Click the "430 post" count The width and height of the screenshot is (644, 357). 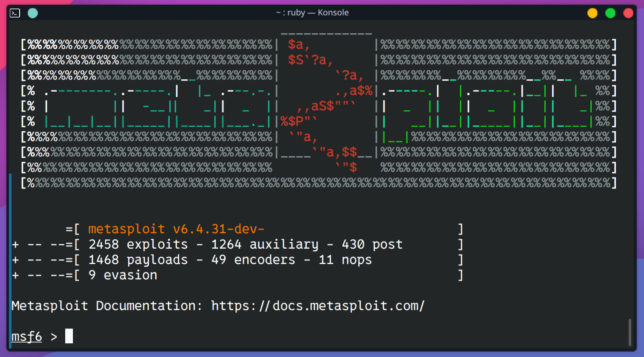372,244
